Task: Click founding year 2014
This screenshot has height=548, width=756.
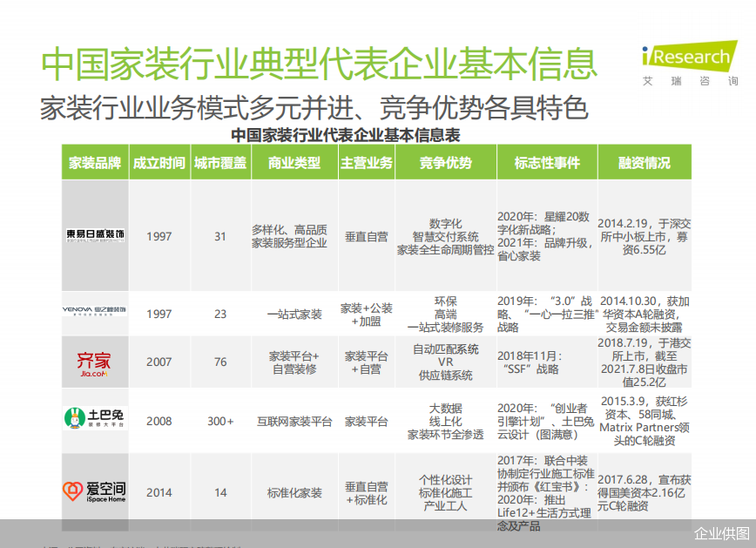Action: (x=159, y=492)
